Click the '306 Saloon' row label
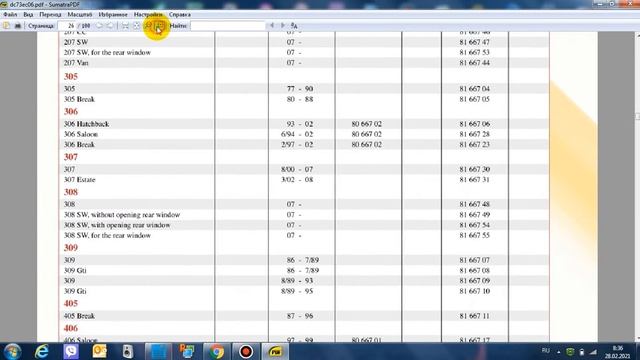This screenshot has width=640, height=360. (x=80, y=134)
